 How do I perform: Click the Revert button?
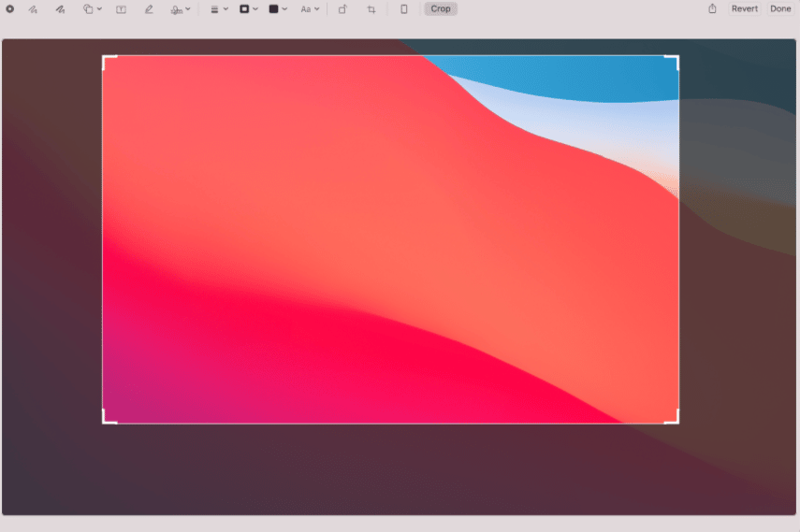pyautogui.click(x=745, y=8)
